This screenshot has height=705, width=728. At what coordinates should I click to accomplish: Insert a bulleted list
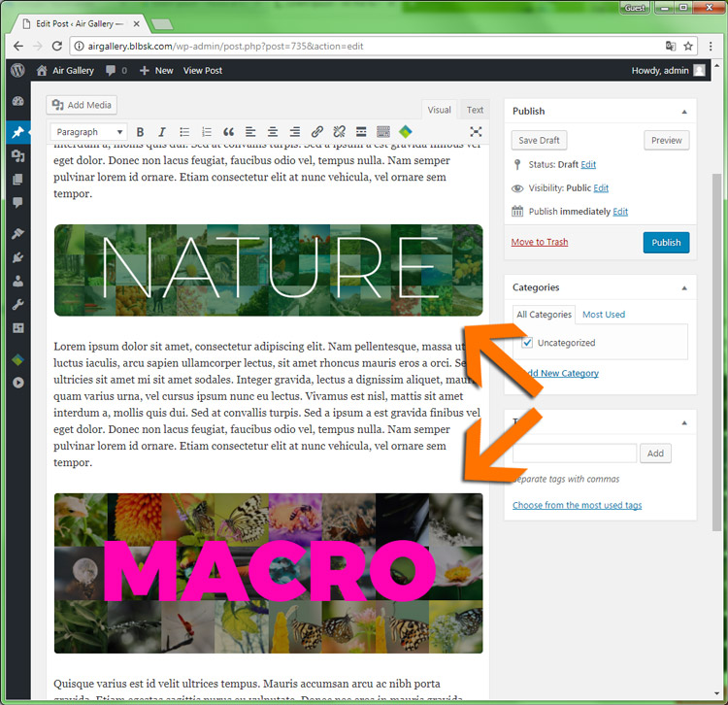pyautogui.click(x=184, y=132)
